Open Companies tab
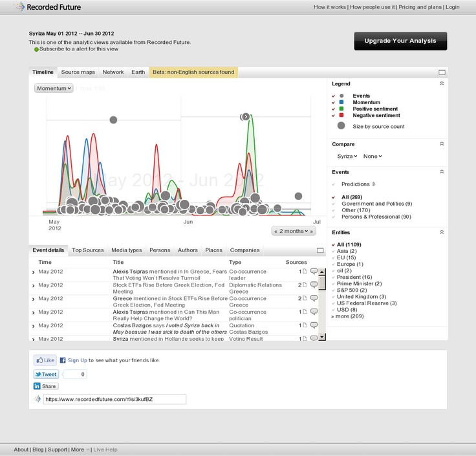 [244, 250]
